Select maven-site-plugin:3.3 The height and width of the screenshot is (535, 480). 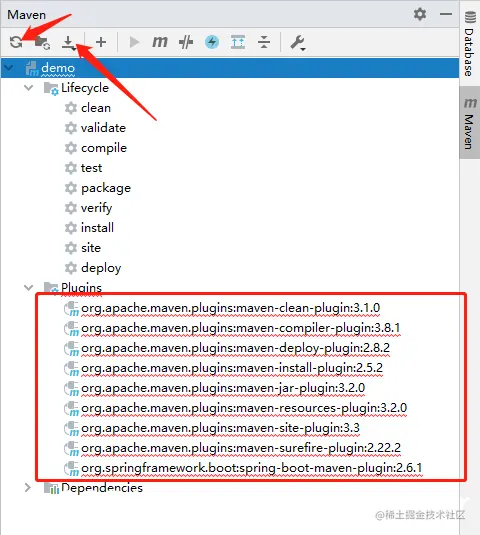point(220,428)
